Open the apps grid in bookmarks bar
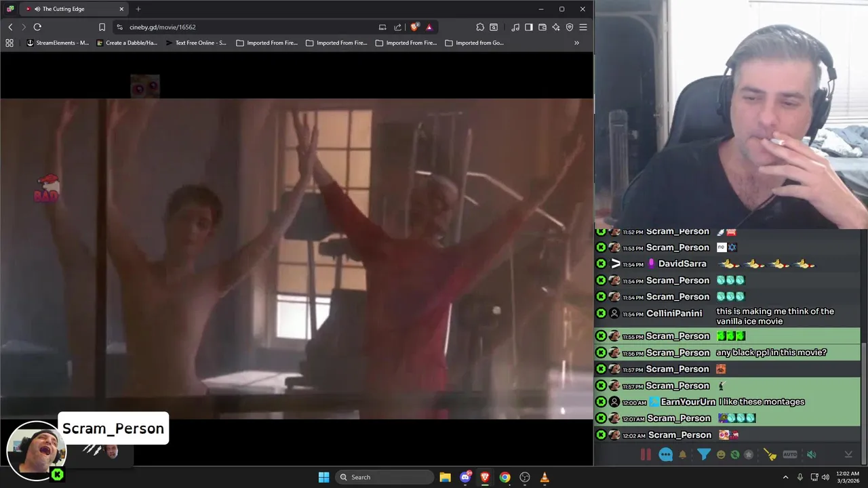Image resolution: width=868 pixels, height=488 pixels. tap(9, 43)
